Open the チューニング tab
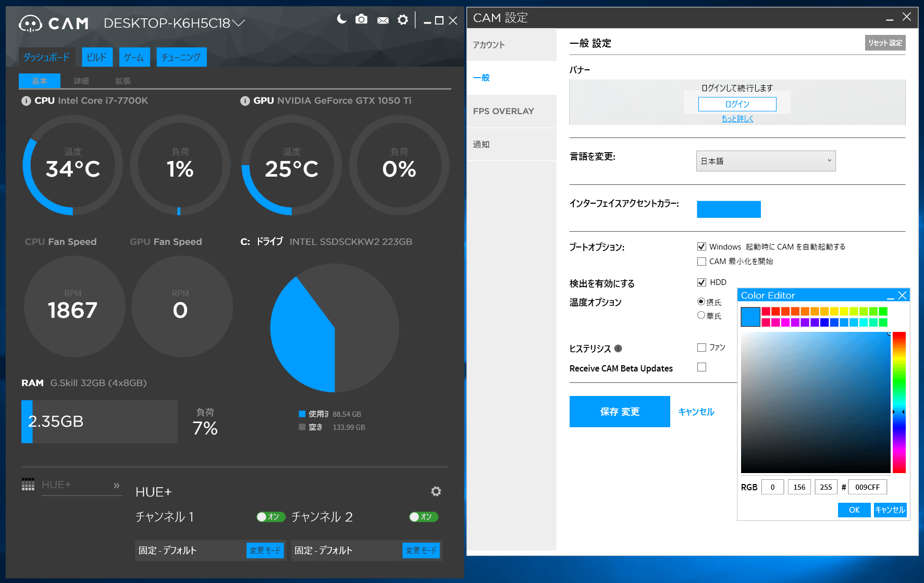The image size is (924, 583). point(181,57)
